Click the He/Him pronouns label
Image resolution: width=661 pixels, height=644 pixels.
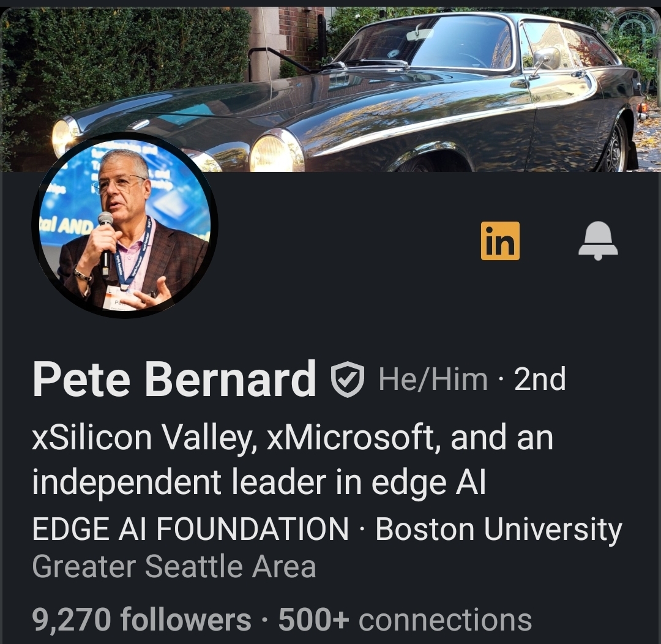tap(433, 380)
